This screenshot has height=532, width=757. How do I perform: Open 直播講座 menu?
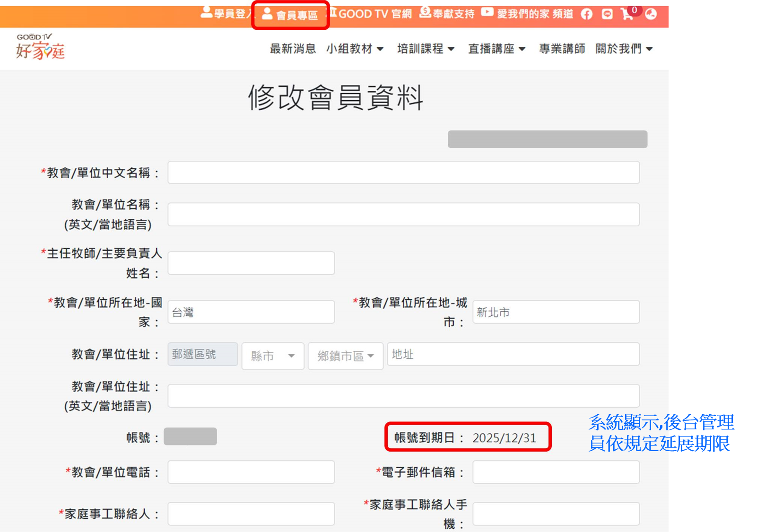[496, 49]
